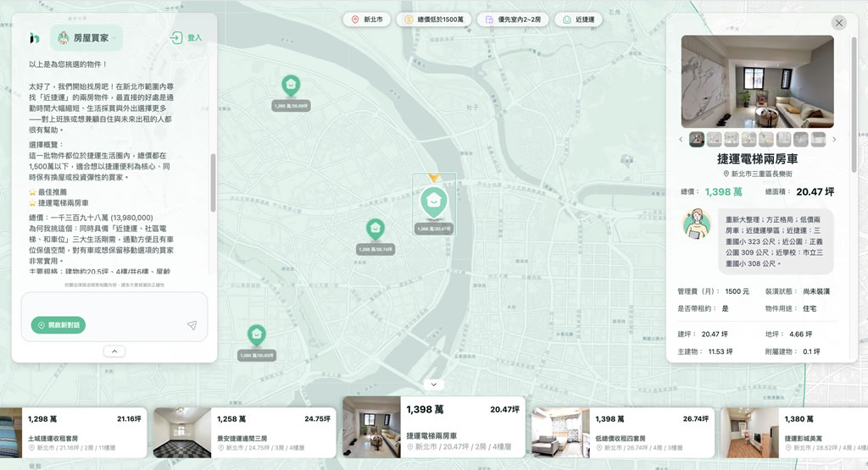Open the 房屋買家 role dropdown
Screen dimensions: 868x470
point(86,38)
